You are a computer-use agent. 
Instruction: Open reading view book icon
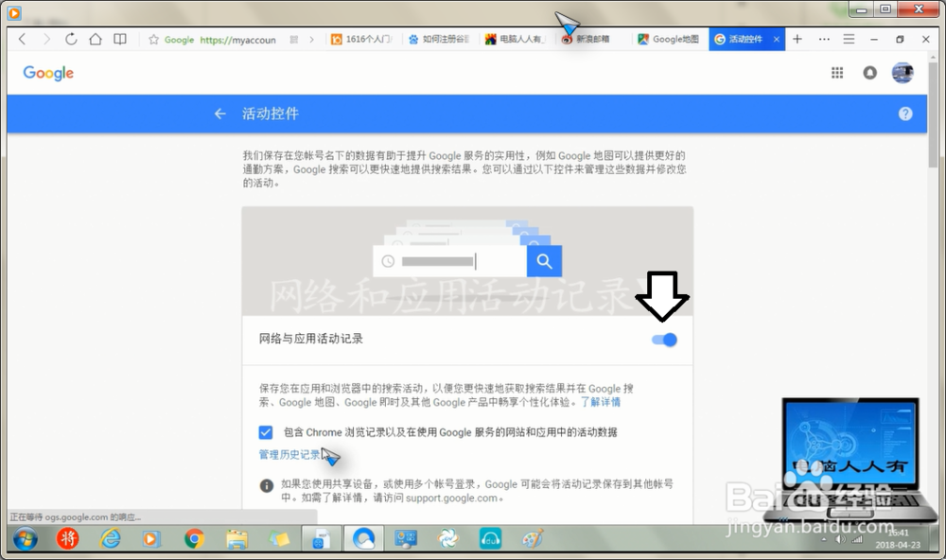(x=120, y=39)
